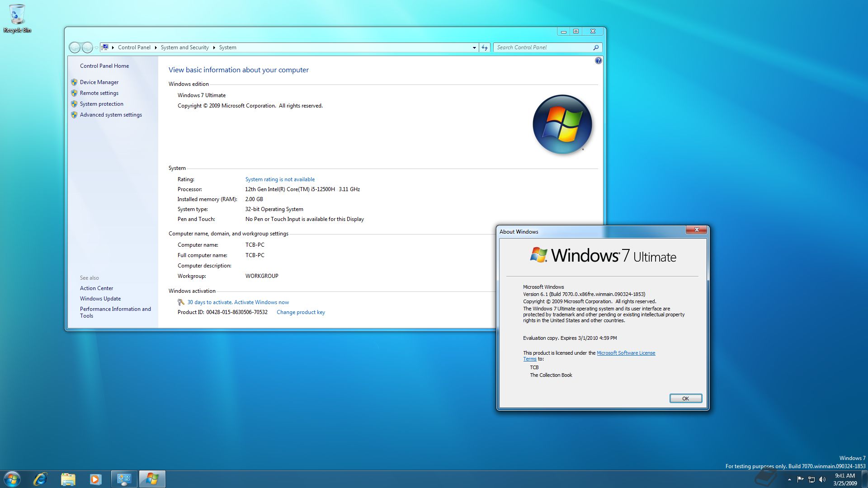Click the Refresh button beside address bar
868x488 pixels.
pos(485,47)
